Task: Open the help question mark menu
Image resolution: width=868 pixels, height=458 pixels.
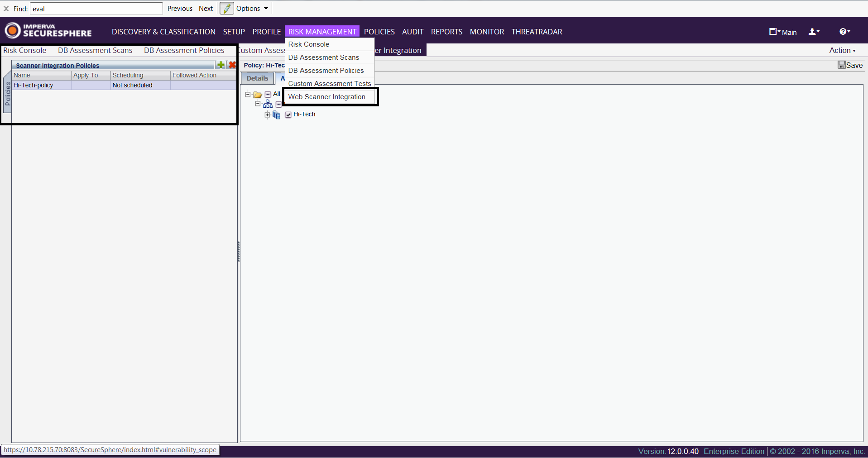Action: 844,32
